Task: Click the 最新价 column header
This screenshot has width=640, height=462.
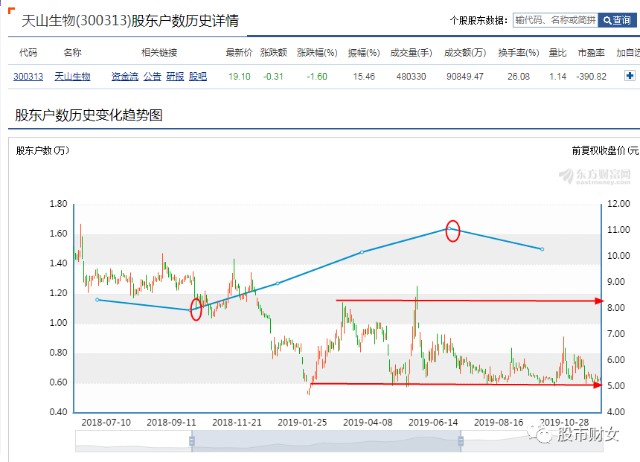Action: [239, 53]
